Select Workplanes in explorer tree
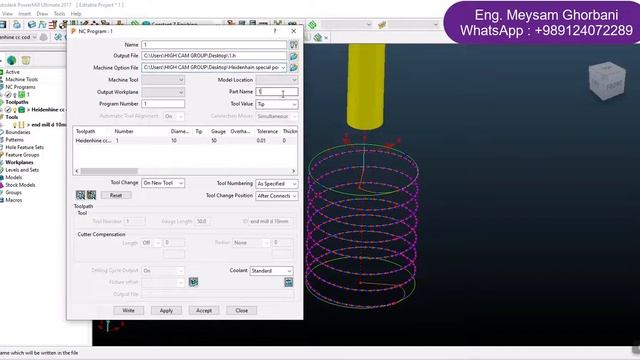Viewport: 640px width, 360px height. coord(20,162)
